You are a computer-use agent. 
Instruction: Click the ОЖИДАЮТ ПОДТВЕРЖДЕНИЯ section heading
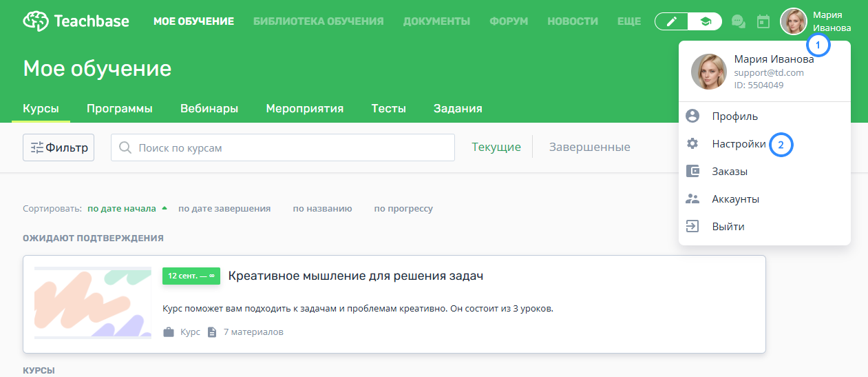[93, 238]
